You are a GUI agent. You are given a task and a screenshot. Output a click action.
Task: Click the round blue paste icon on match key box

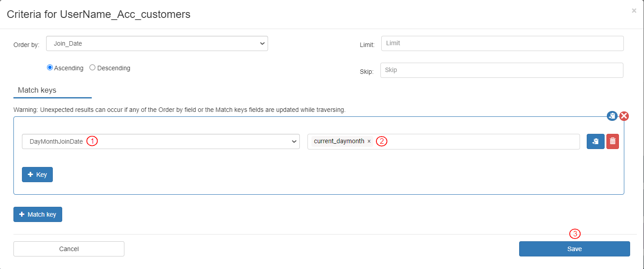pos(612,116)
